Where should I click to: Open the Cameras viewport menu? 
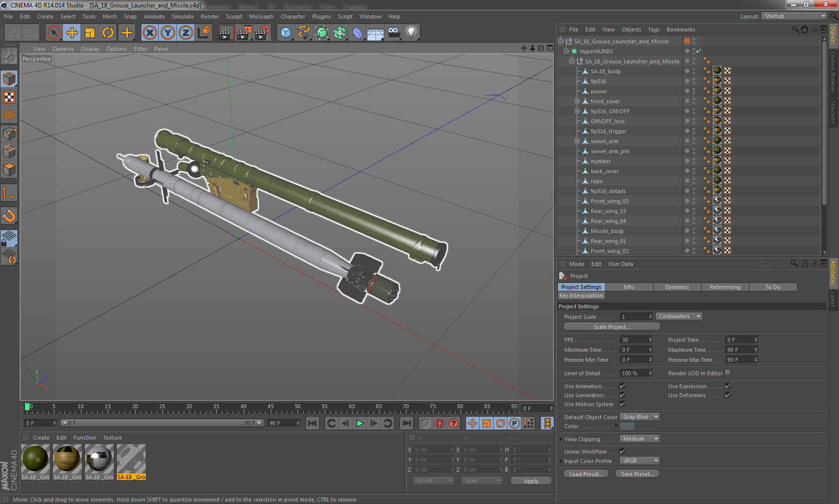coord(63,49)
